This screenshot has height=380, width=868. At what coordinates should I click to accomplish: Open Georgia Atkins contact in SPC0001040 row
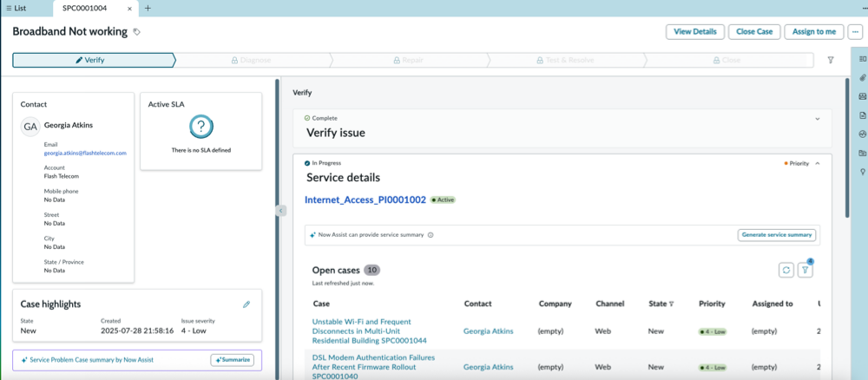pos(488,367)
